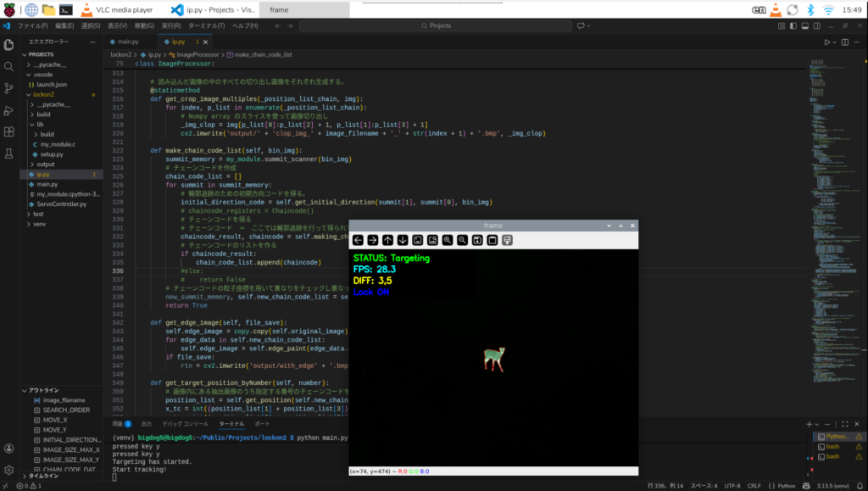
Task: Click the pan up arrow in frame toolbar
Action: 387,240
